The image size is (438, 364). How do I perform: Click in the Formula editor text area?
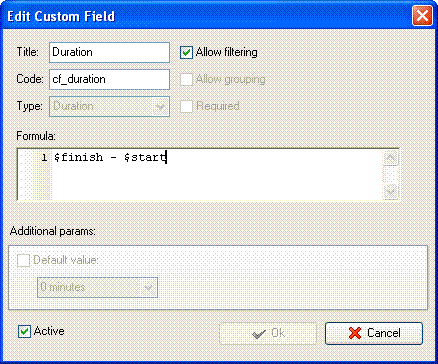[217, 174]
